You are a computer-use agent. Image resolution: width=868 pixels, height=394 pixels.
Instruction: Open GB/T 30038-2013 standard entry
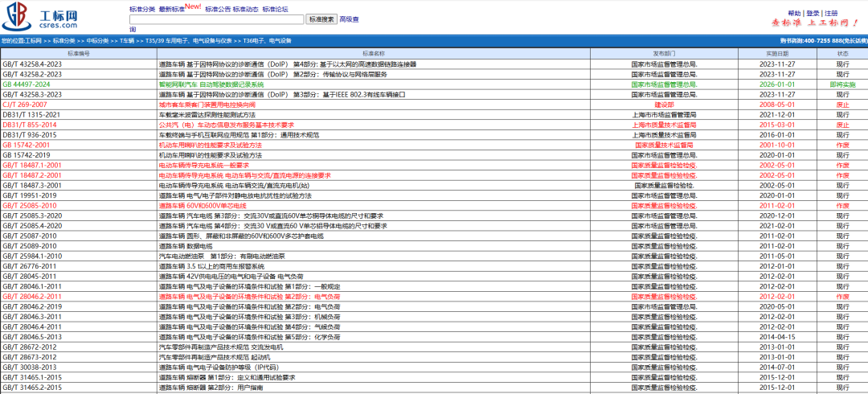pos(29,367)
